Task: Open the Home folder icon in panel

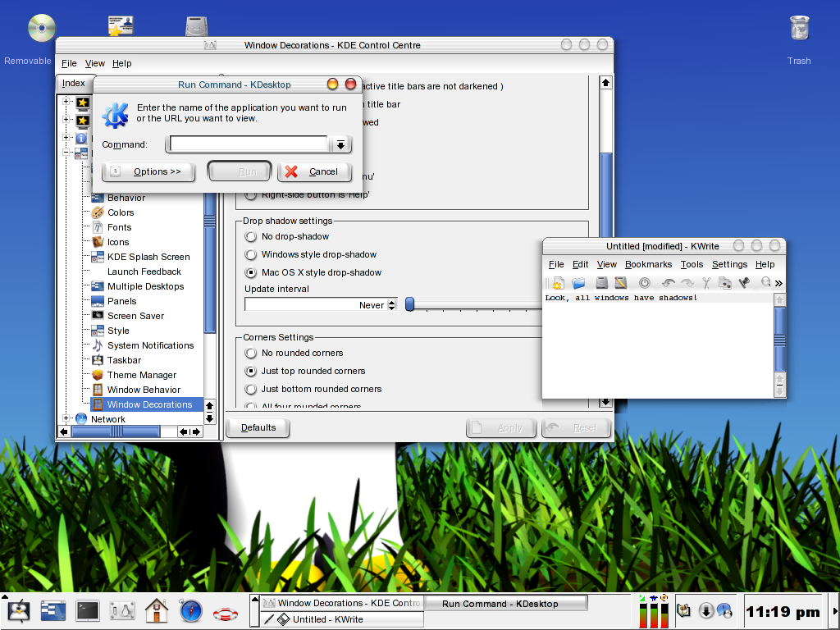Action: click(x=157, y=610)
